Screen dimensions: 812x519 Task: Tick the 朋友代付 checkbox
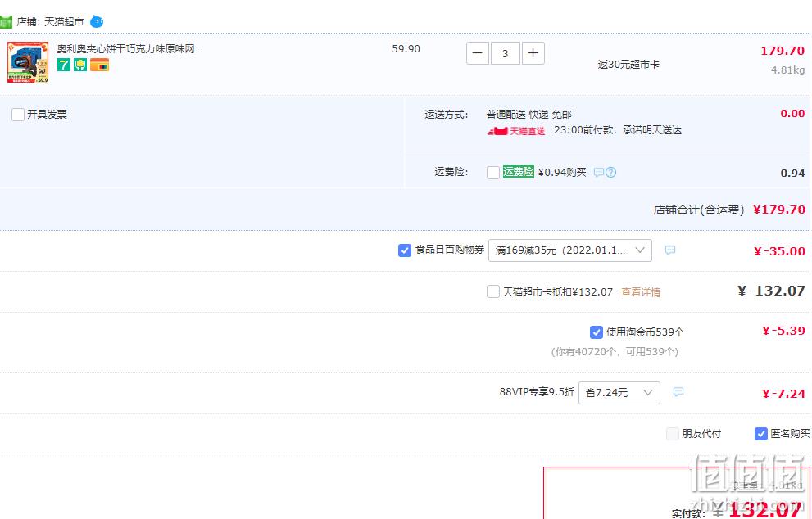click(x=672, y=434)
